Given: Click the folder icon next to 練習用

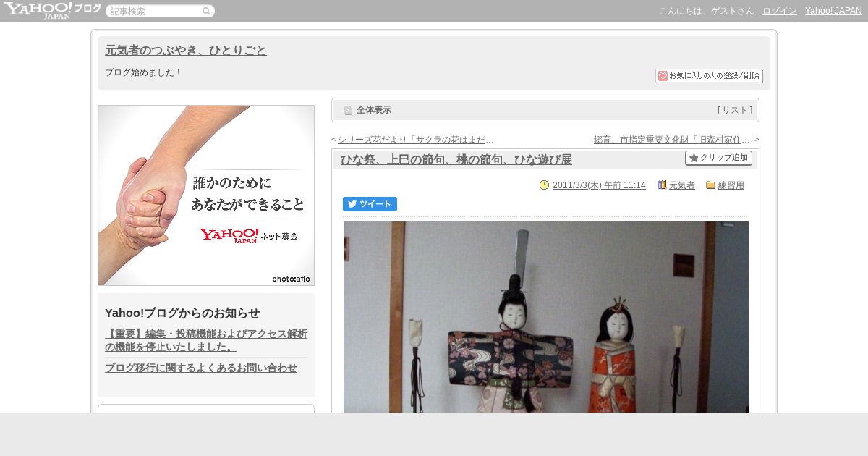Looking at the screenshot, I should [710, 185].
